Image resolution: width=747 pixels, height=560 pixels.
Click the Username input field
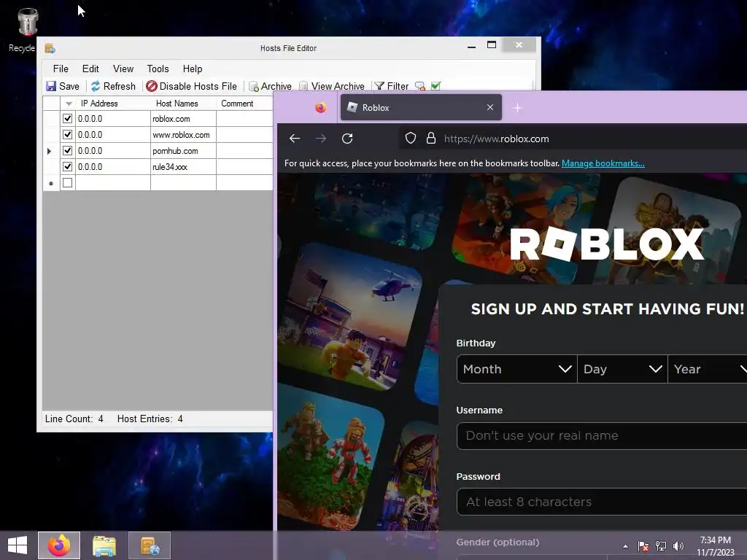[x=602, y=436]
